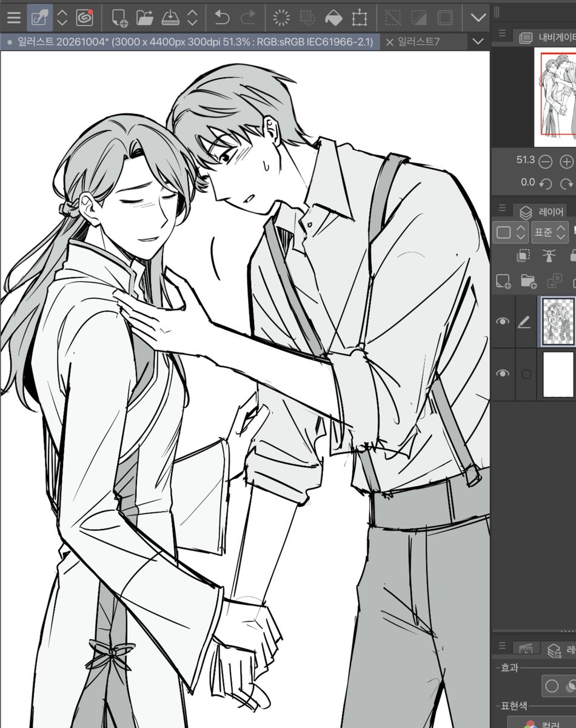Image resolution: width=576 pixels, height=728 pixels.
Task: Set as reference layer with lighthouse icon
Action: (549, 255)
